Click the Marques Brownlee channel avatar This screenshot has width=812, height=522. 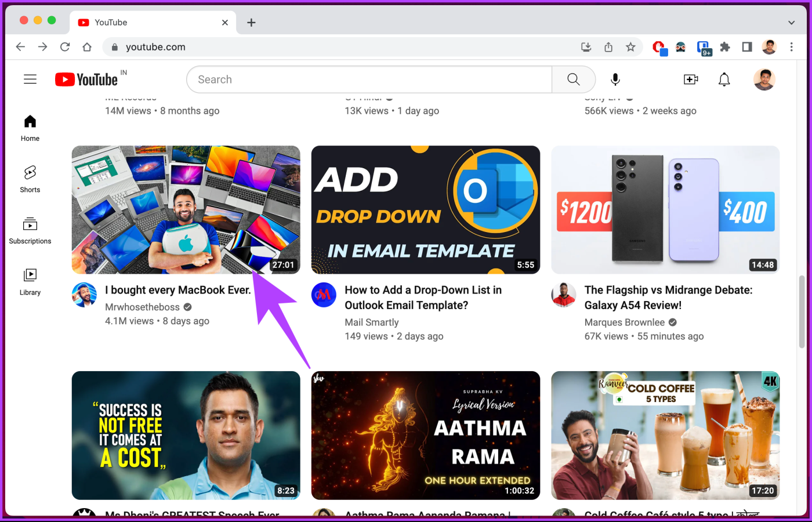[x=563, y=295]
